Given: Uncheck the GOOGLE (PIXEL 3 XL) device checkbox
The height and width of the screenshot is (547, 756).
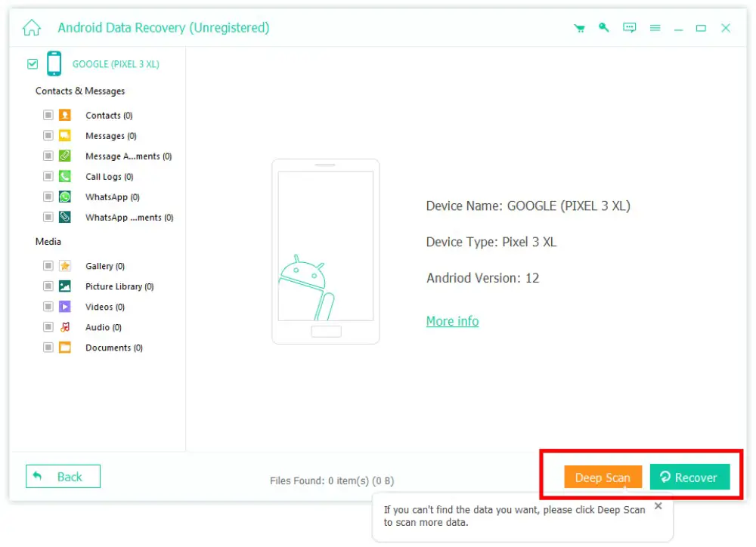Looking at the screenshot, I should 33,63.
